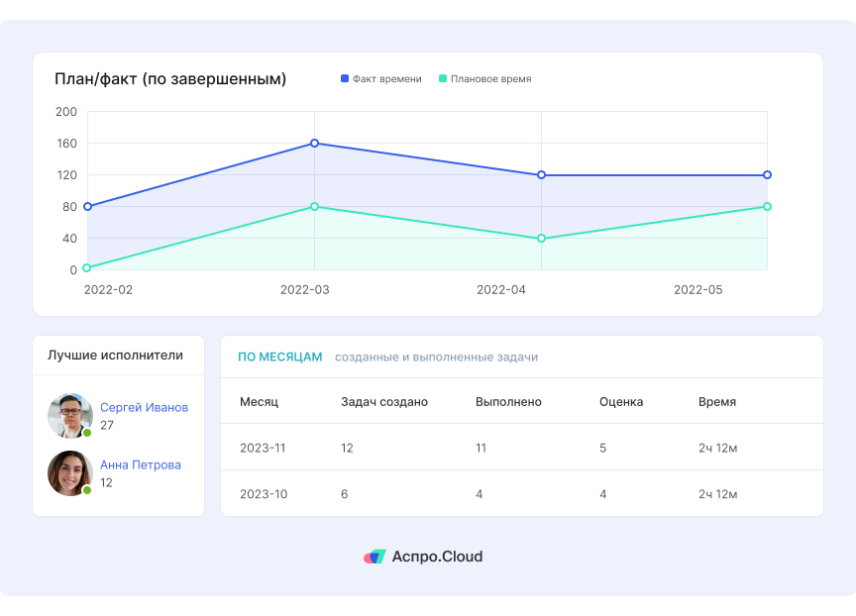
Task: Click blue data point at 2022-02 start
Action: pyautogui.click(x=87, y=207)
